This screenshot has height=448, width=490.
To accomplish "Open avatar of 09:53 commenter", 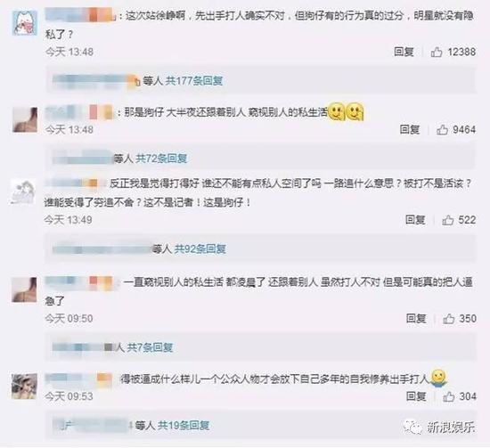I will 24,387.
